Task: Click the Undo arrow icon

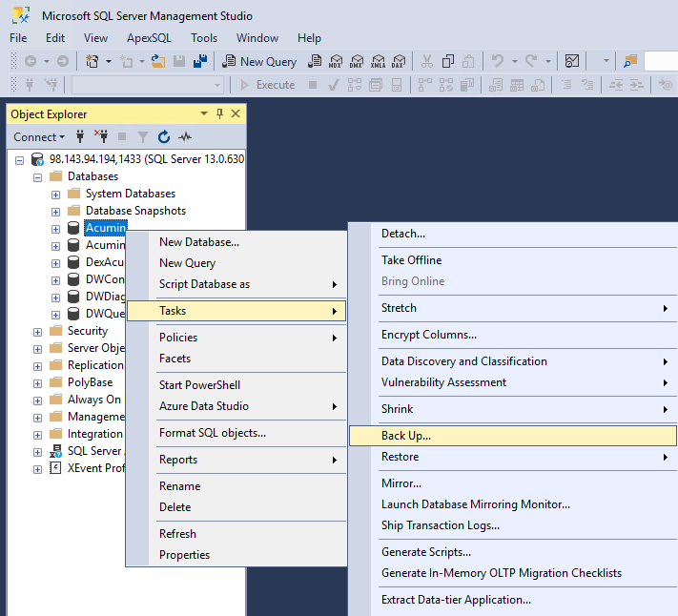Action: [498, 62]
